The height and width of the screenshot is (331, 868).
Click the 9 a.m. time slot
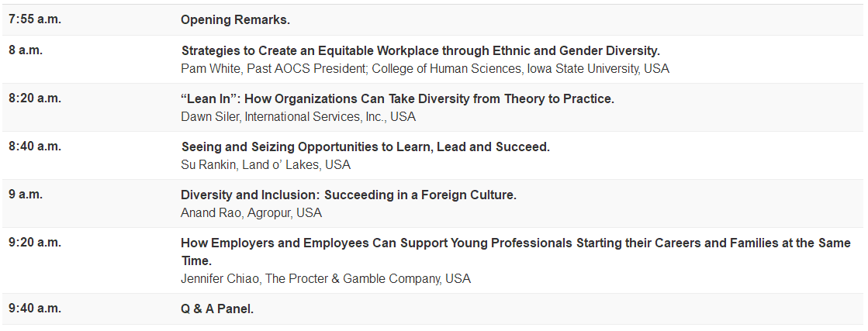(26, 194)
